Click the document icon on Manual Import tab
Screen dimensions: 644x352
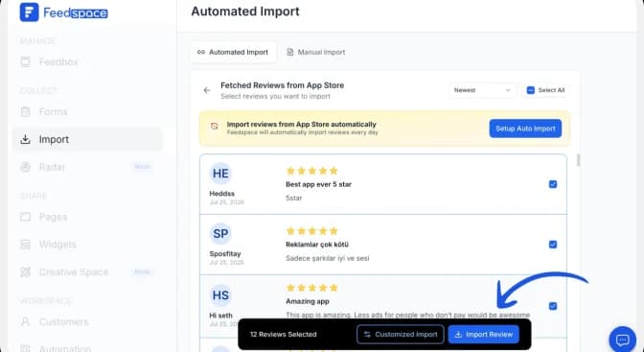point(290,52)
